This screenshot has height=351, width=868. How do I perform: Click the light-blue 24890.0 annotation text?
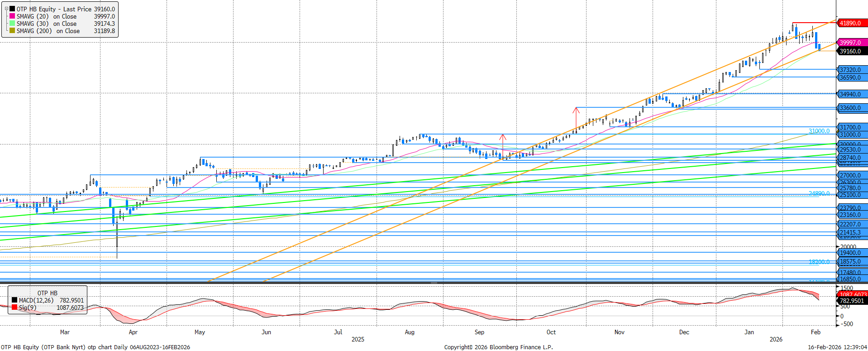point(819,193)
